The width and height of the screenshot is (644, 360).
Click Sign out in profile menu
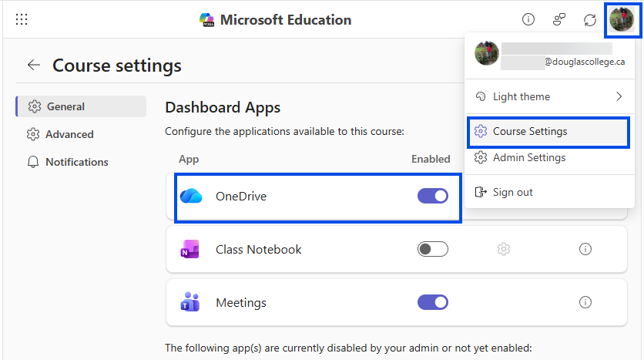549,192
